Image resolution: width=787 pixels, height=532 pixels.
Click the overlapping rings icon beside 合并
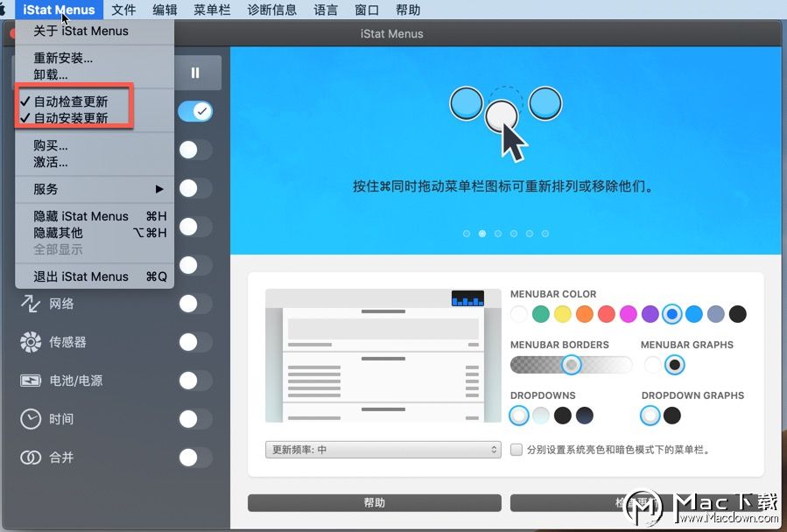click(31, 458)
